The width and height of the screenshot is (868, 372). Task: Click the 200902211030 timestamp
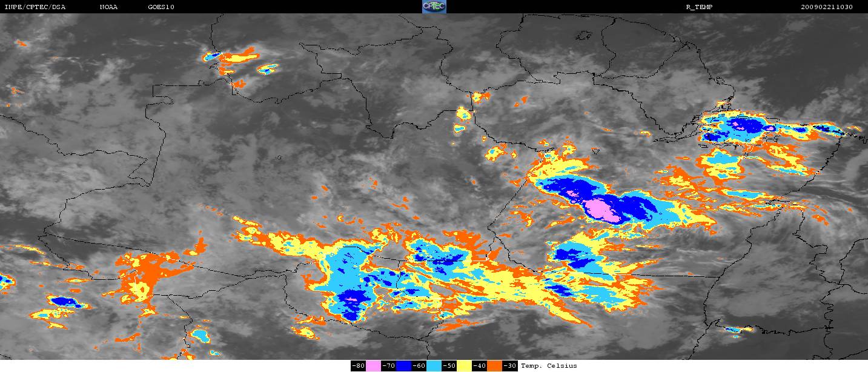827,7
